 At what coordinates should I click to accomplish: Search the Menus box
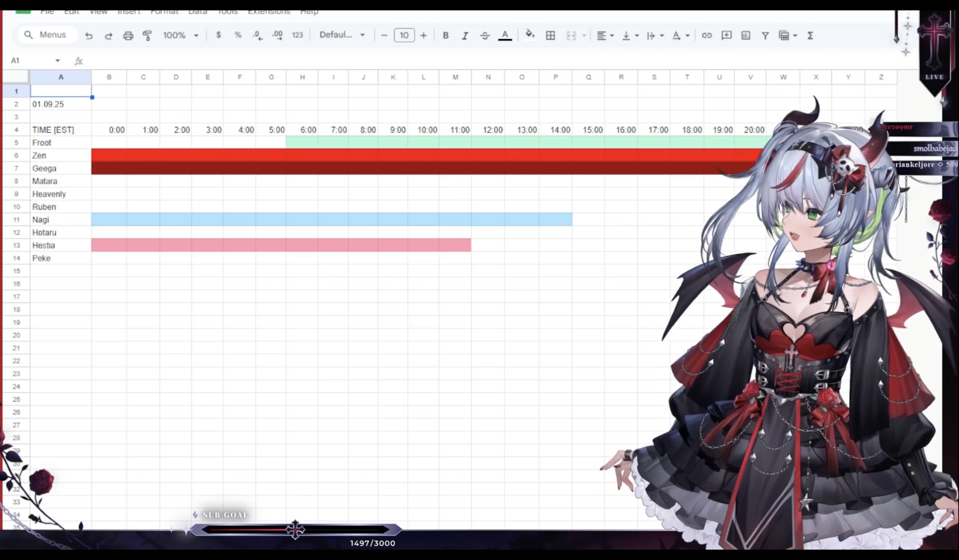tap(47, 35)
